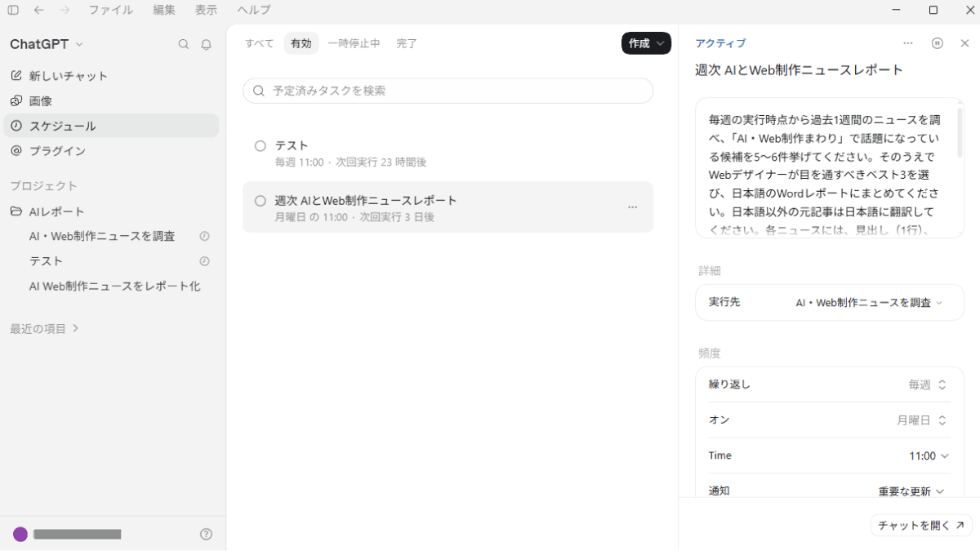Image resolution: width=980 pixels, height=551 pixels.
Task: Switch to the すべて tab
Action: pyautogui.click(x=260, y=43)
